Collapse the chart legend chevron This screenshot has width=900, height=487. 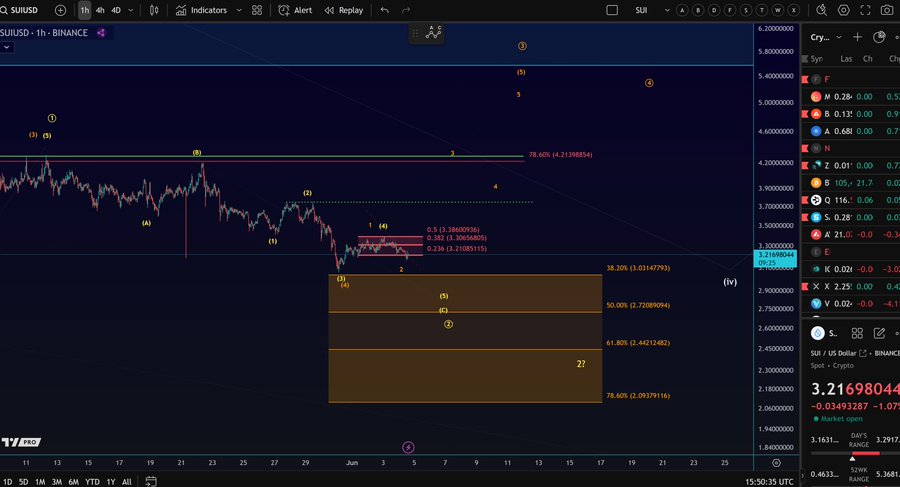pyautogui.click(x=6, y=48)
